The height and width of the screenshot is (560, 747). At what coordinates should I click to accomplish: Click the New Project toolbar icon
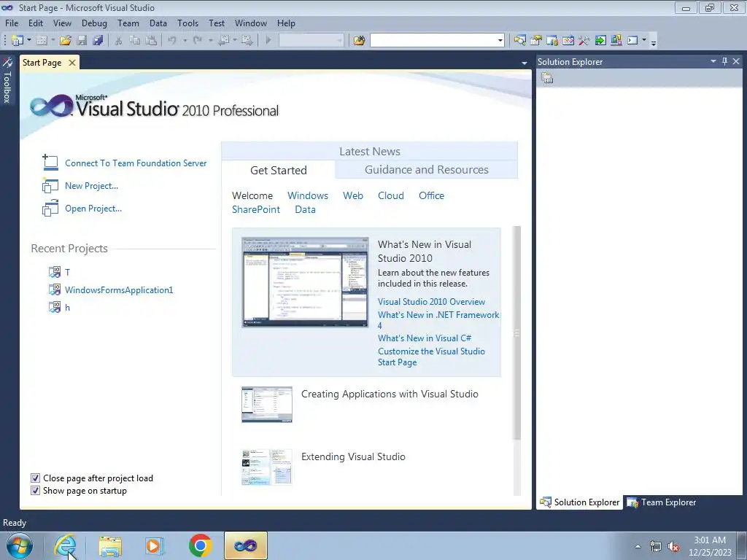[18, 41]
